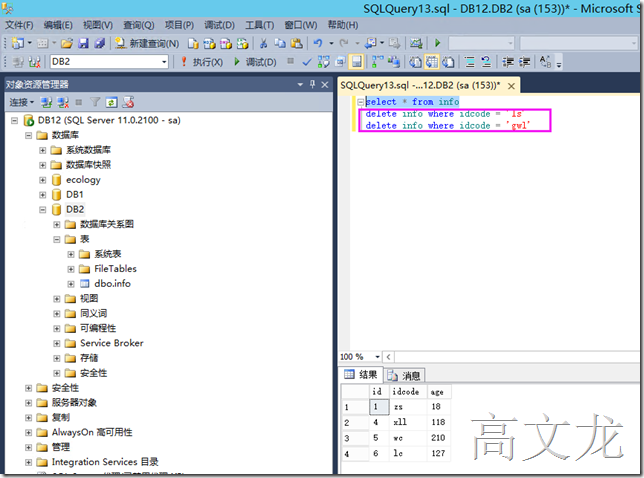The width and height of the screenshot is (644, 478).
Task: Open the DB2 available databases dropdown
Action: pyautogui.click(x=164, y=62)
